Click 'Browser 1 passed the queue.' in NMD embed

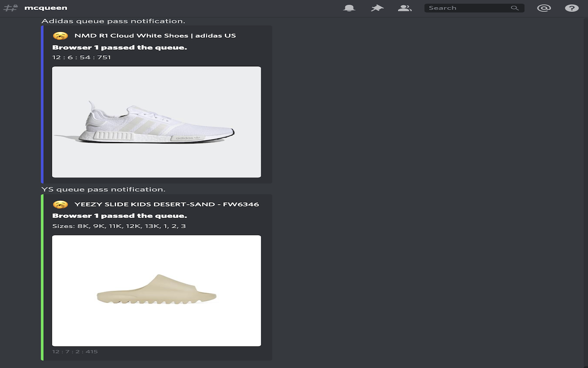pos(119,47)
